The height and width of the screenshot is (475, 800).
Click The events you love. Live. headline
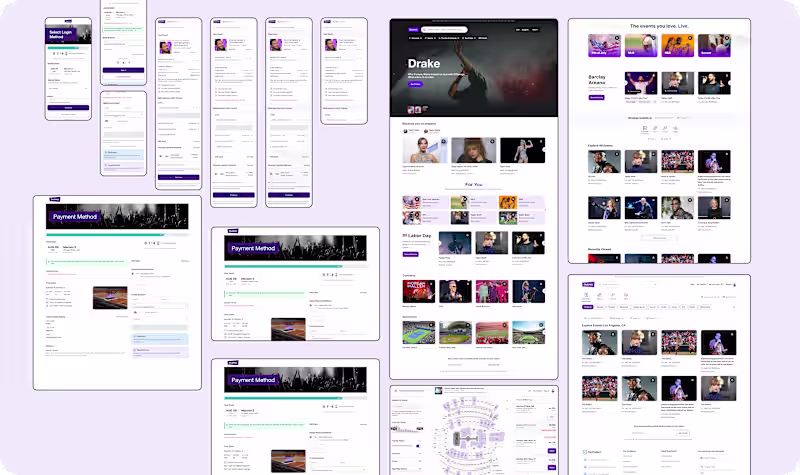pyautogui.click(x=659, y=26)
